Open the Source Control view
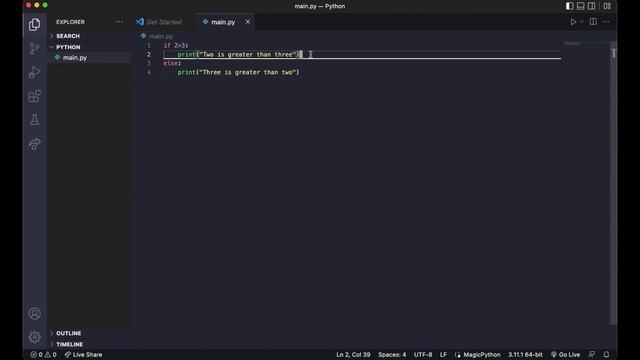The height and width of the screenshot is (360, 640). tap(35, 49)
